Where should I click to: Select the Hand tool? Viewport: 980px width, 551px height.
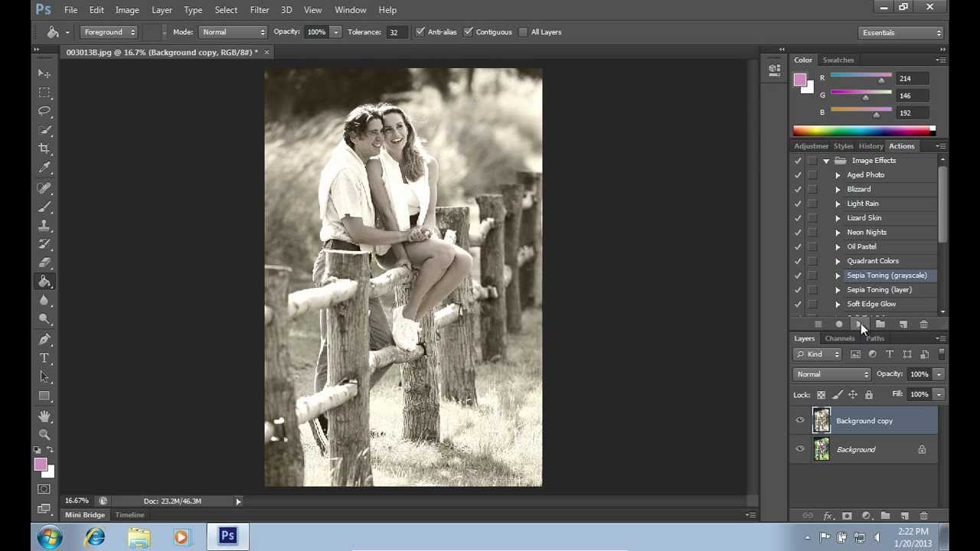(x=44, y=416)
